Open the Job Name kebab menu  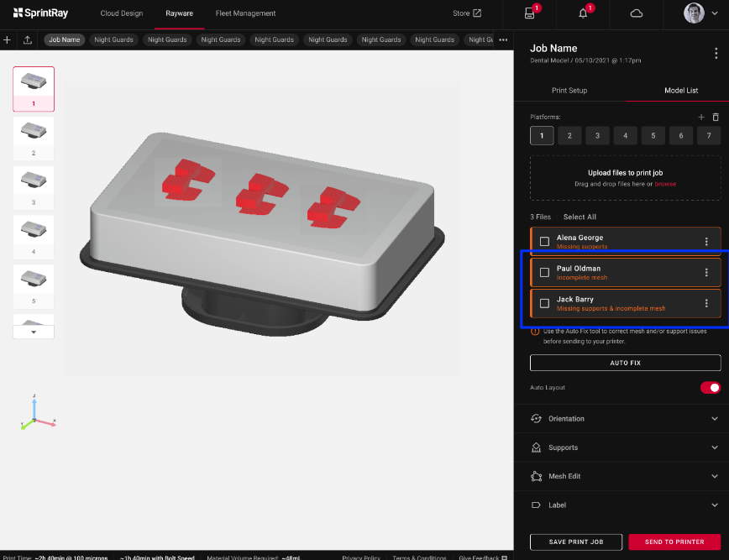(x=716, y=54)
